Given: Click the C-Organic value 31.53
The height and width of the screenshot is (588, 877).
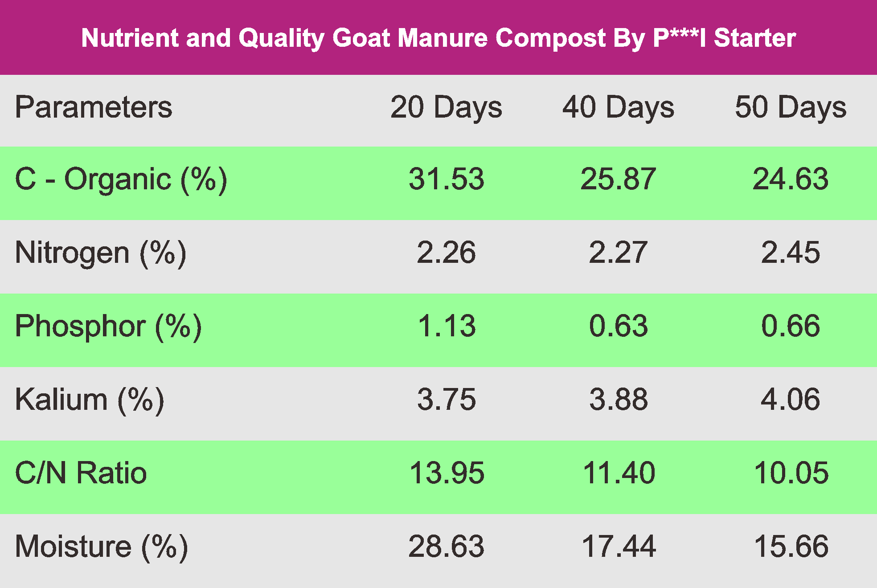Looking at the screenshot, I should pyautogui.click(x=446, y=180).
